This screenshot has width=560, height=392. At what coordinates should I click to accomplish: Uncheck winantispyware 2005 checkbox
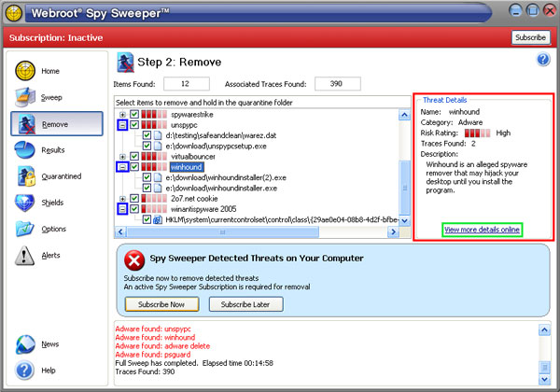134,209
